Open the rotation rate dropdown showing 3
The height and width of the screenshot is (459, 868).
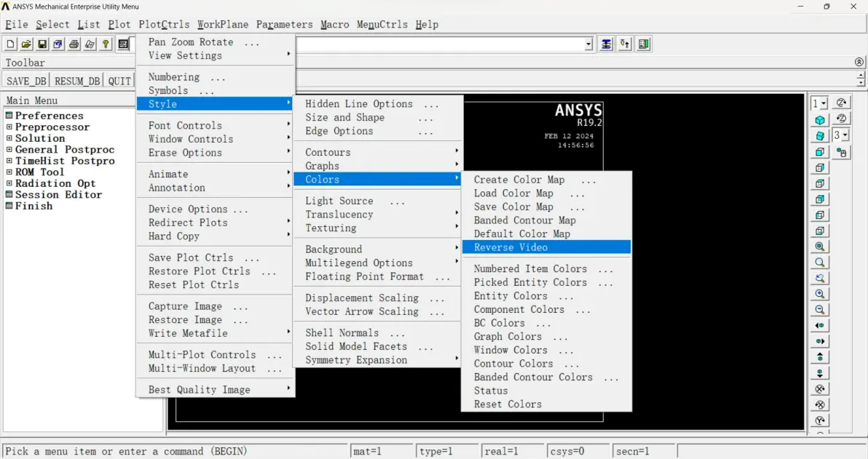(845, 135)
